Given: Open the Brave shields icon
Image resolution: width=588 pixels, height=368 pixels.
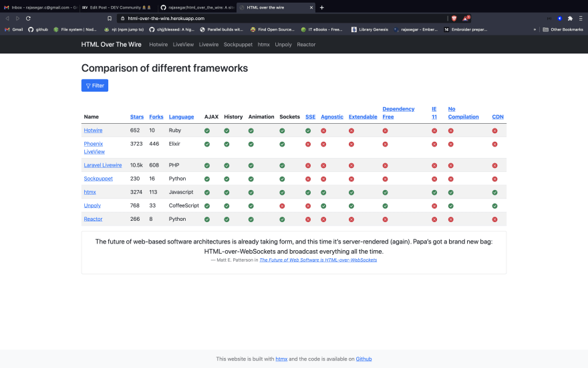Looking at the screenshot, I should (454, 18).
